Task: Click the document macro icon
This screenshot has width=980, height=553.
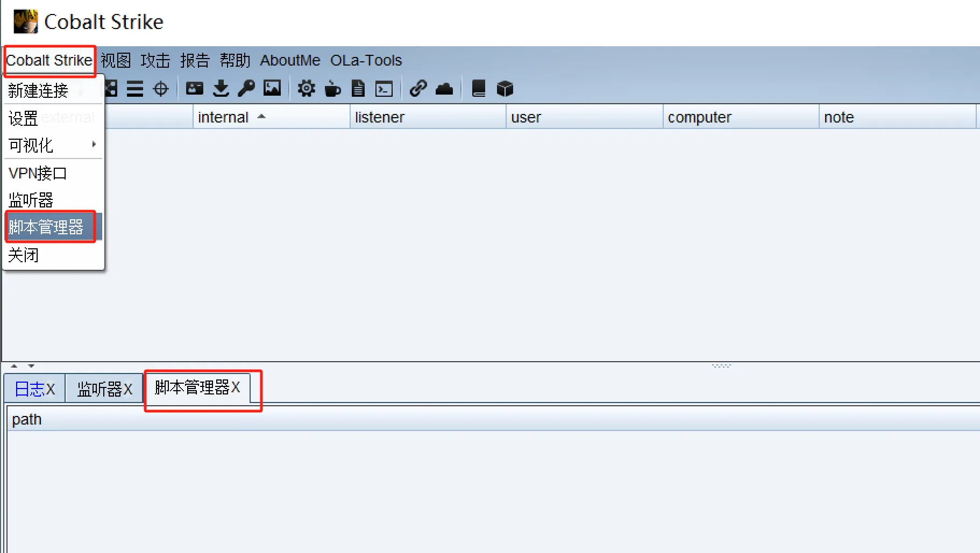Action: coord(358,88)
